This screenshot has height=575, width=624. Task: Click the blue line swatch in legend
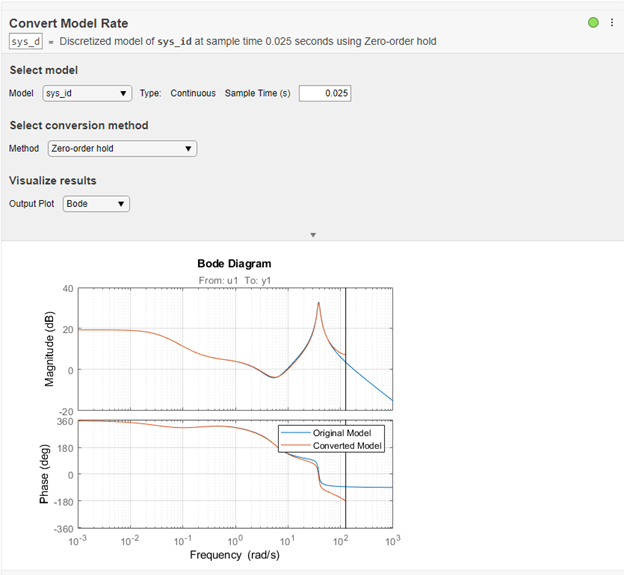click(297, 433)
